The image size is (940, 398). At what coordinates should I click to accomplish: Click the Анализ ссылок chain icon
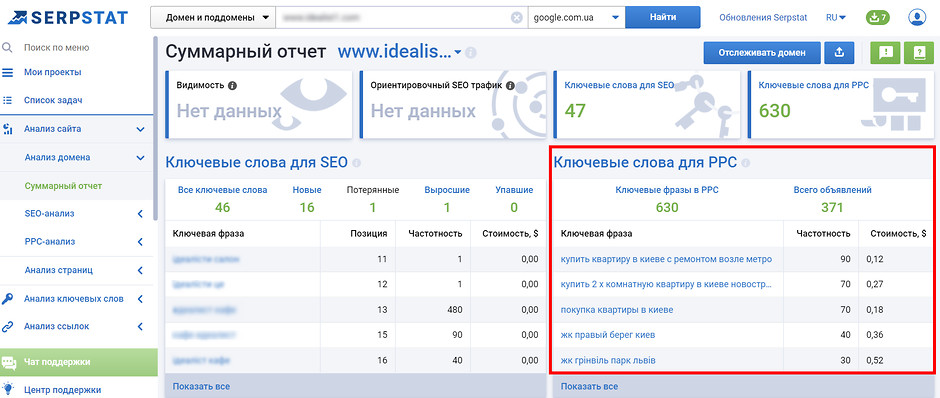click(8, 327)
